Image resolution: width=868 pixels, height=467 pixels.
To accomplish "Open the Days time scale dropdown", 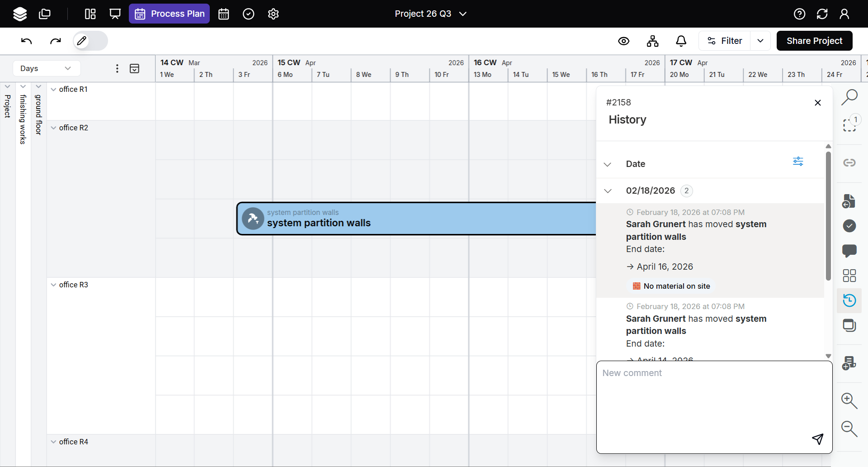I will pyautogui.click(x=46, y=68).
